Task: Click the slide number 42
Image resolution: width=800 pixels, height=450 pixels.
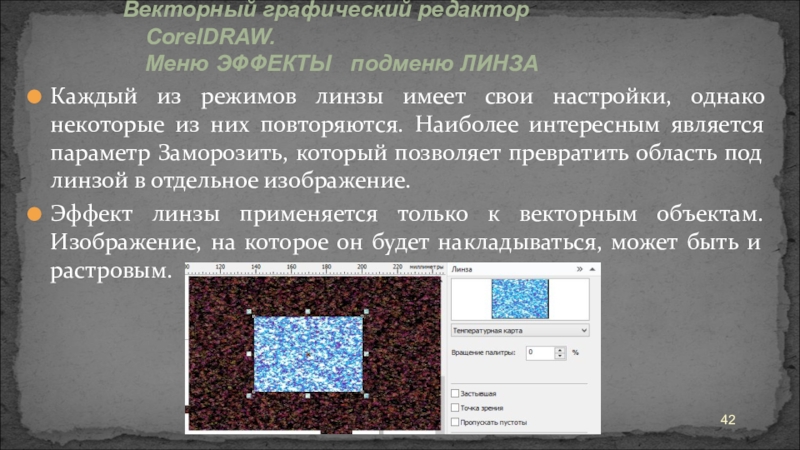Action: 728,420
